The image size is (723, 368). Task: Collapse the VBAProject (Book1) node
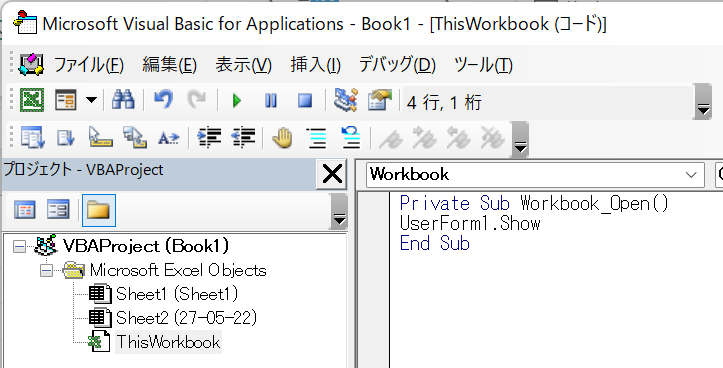coord(19,247)
